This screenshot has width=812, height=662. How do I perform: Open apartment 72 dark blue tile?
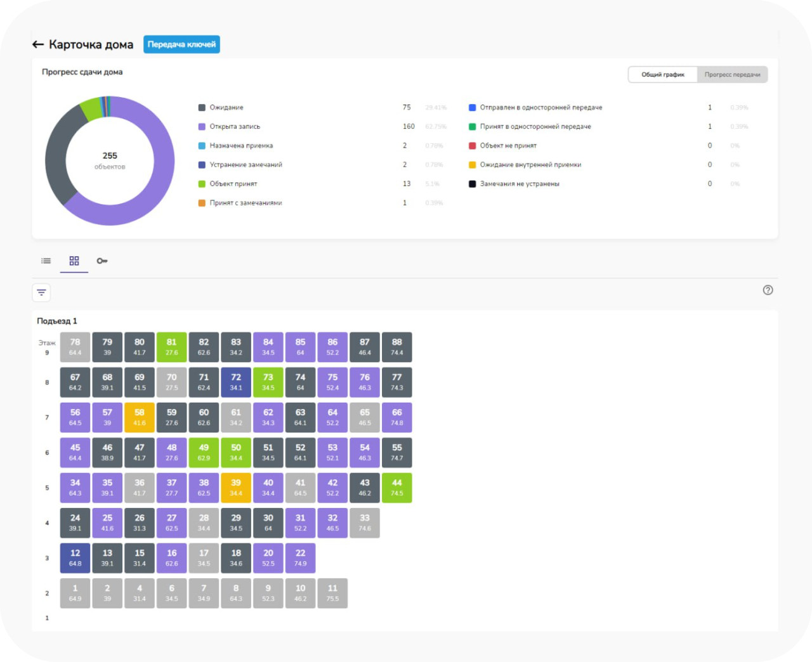(x=236, y=382)
